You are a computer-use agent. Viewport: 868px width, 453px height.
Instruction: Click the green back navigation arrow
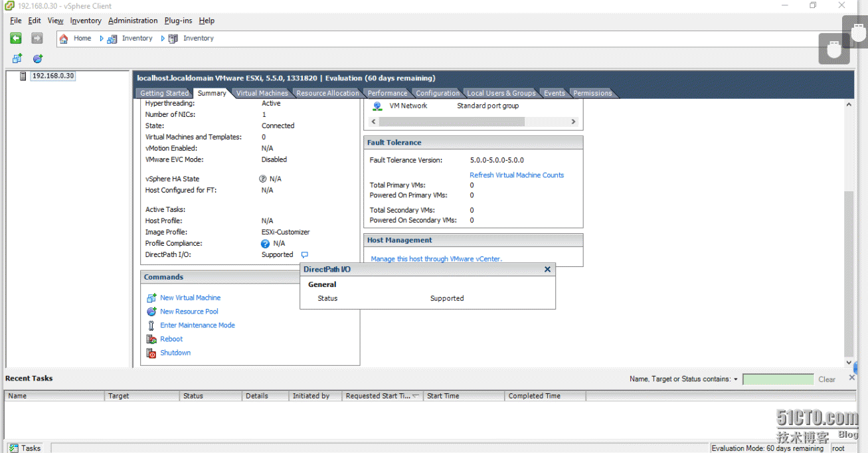pyautogui.click(x=16, y=39)
